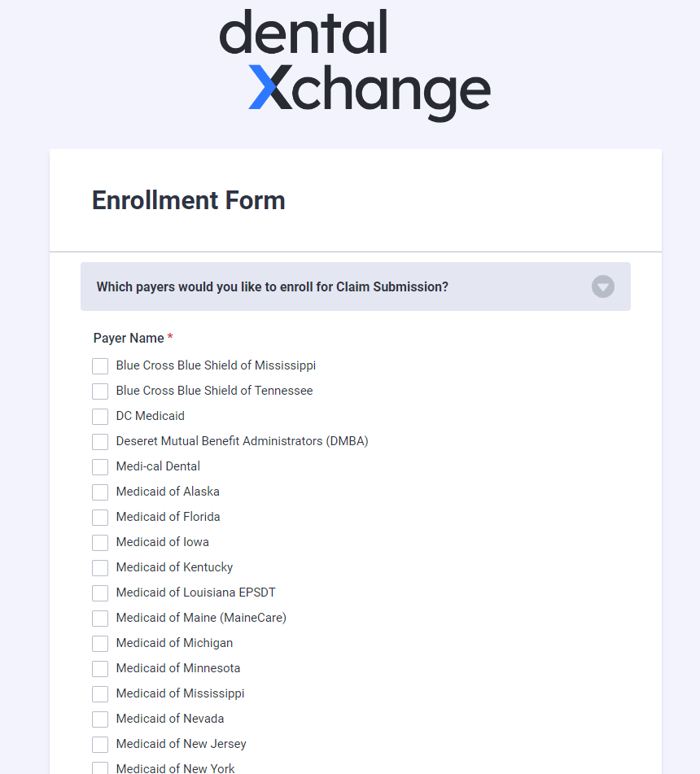Viewport: 700px width, 774px height.
Task: Tick the Medicaid of Iowa box
Action: pyautogui.click(x=100, y=543)
